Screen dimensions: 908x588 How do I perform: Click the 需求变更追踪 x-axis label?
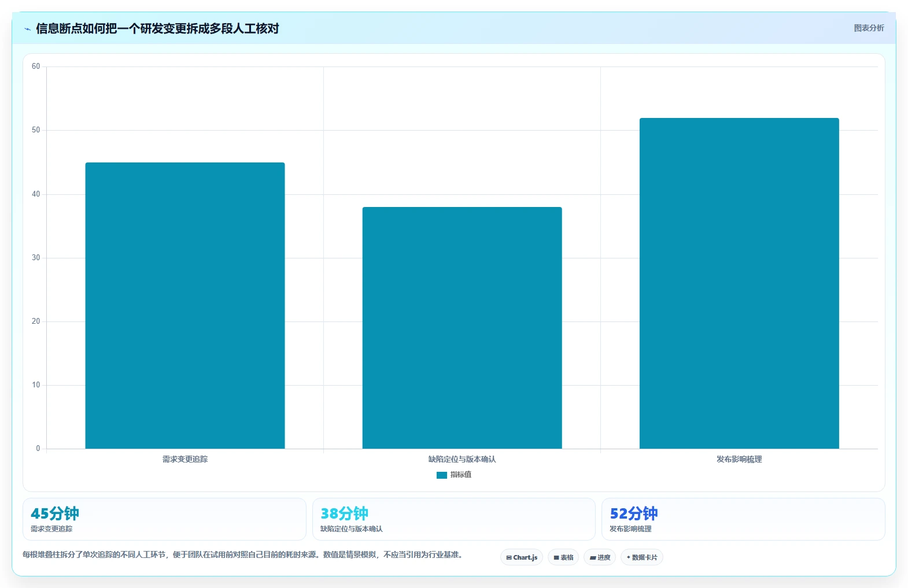(x=185, y=459)
